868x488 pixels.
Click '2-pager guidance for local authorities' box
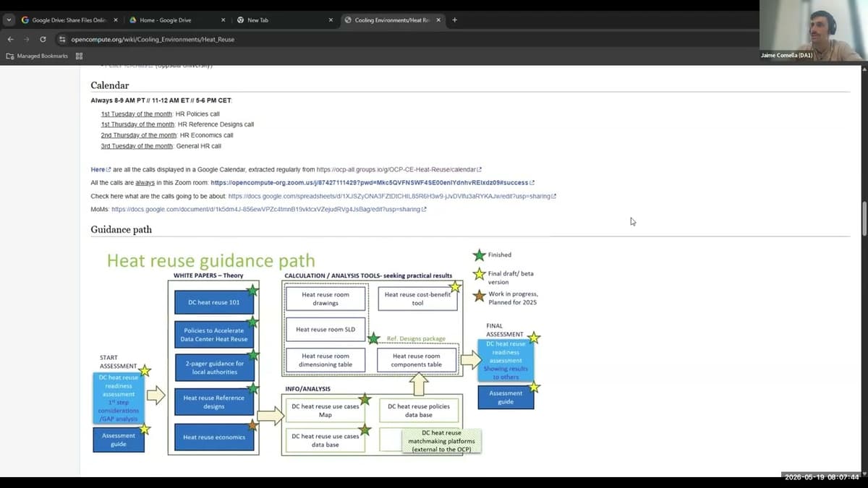214,368
